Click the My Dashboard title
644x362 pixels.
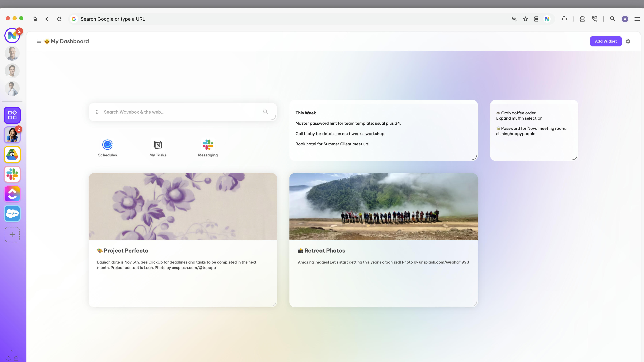(66, 41)
